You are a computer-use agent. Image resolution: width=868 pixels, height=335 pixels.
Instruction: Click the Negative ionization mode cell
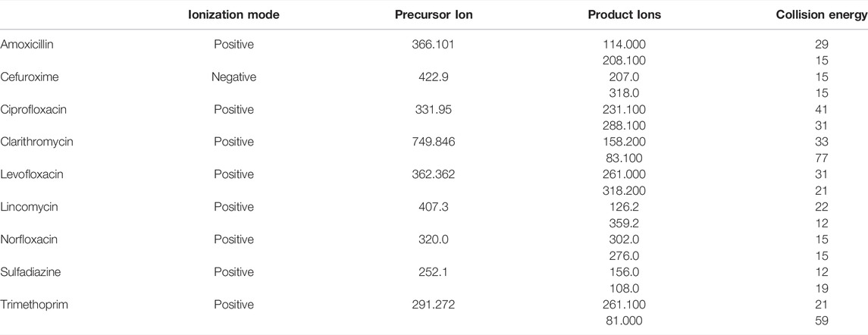pos(233,77)
